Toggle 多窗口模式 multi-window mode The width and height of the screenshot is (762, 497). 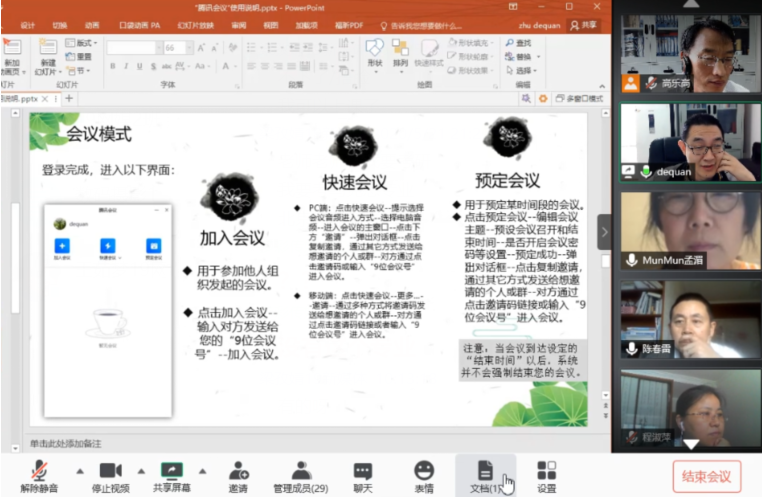[579, 99]
